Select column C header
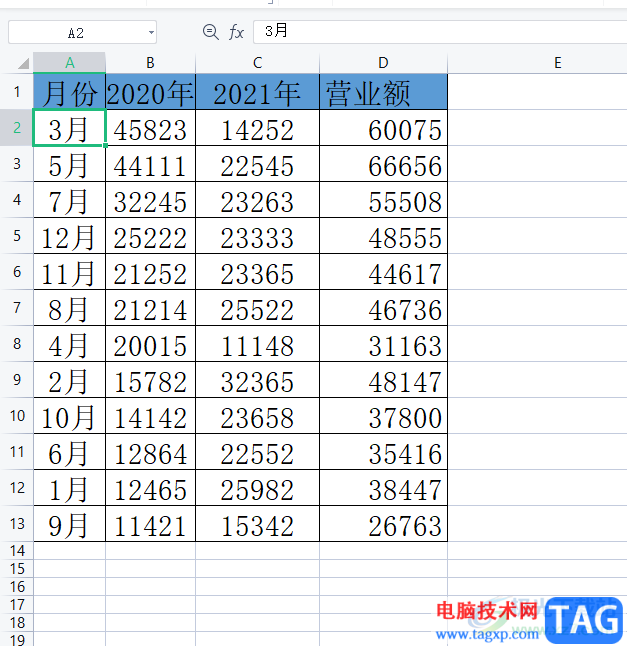 tap(257, 63)
